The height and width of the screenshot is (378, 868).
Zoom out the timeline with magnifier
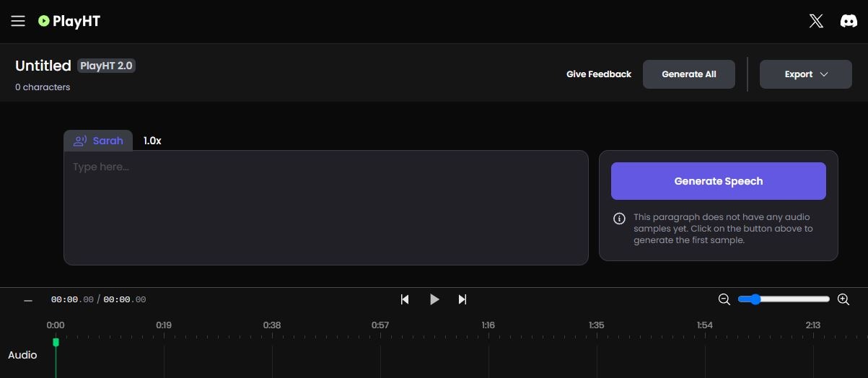(724, 299)
